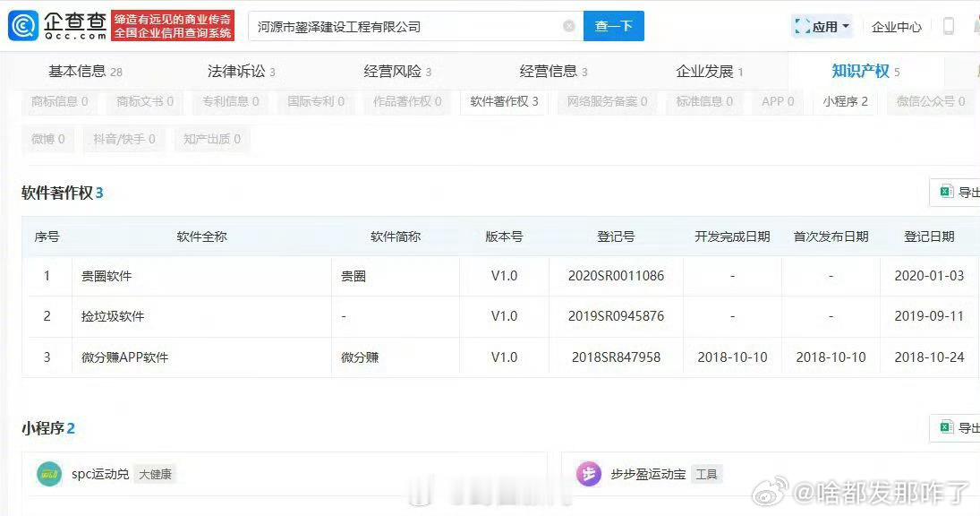Select 微博 0 sub-tab

coord(48,139)
